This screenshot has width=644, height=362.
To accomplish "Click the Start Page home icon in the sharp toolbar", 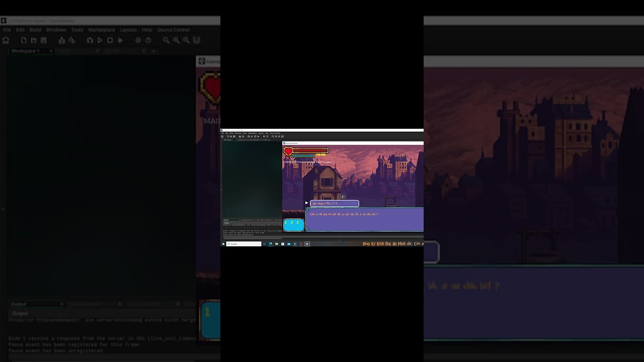I will (222, 136).
